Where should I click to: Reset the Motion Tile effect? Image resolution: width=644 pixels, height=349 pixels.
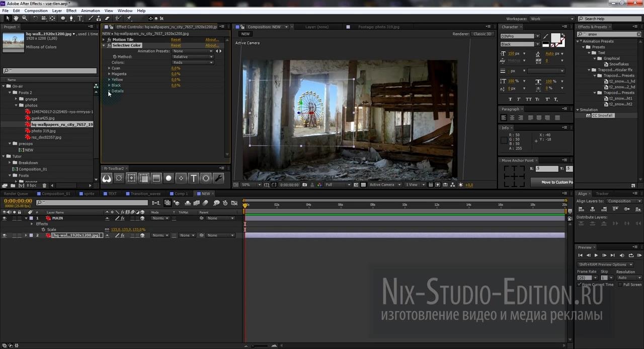(x=176, y=40)
